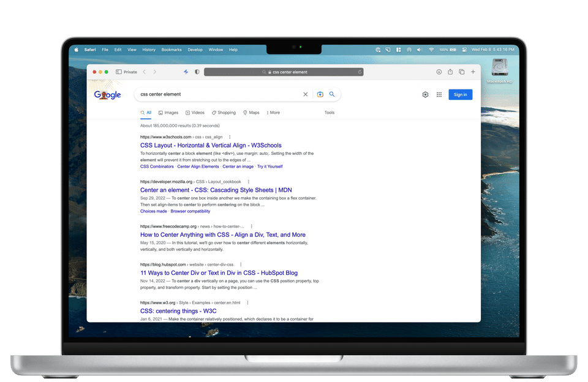Open the View menu
Screen dimensions: 588x382
(132, 50)
